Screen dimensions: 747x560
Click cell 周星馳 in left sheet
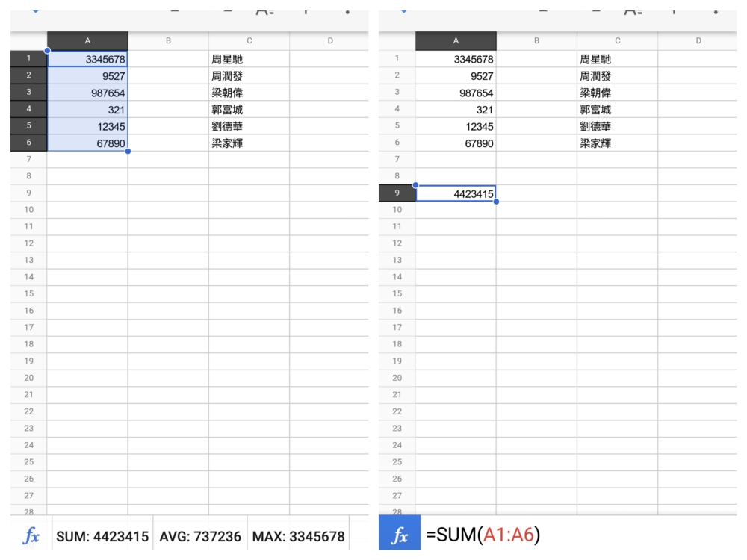pos(249,59)
